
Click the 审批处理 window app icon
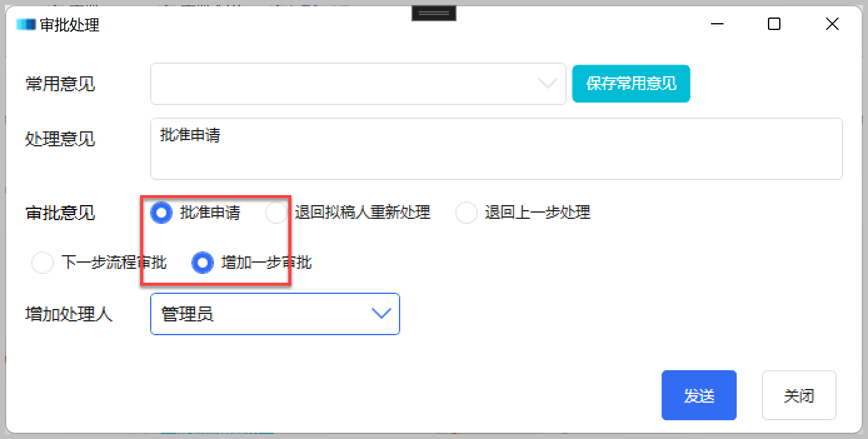[x=26, y=24]
